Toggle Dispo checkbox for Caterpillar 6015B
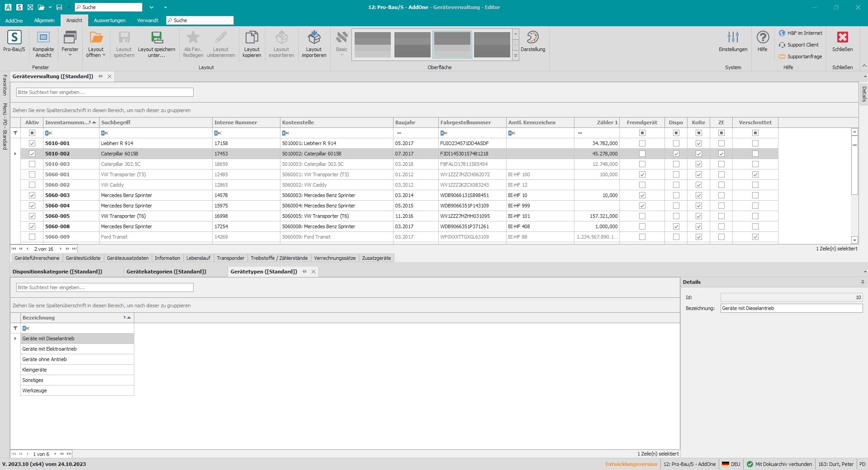868x470 pixels. tap(676, 154)
